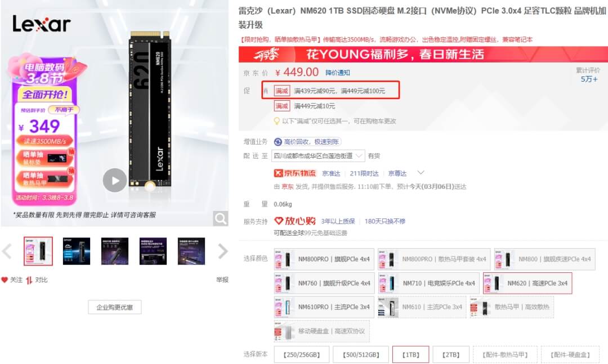Click the 降价通知 price alert link
The width and height of the screenshot is (608, 364).
click(x=338, y=73)
